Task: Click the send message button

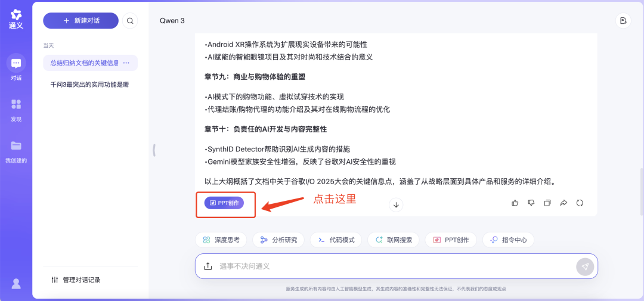Action: tap(585, 266)
